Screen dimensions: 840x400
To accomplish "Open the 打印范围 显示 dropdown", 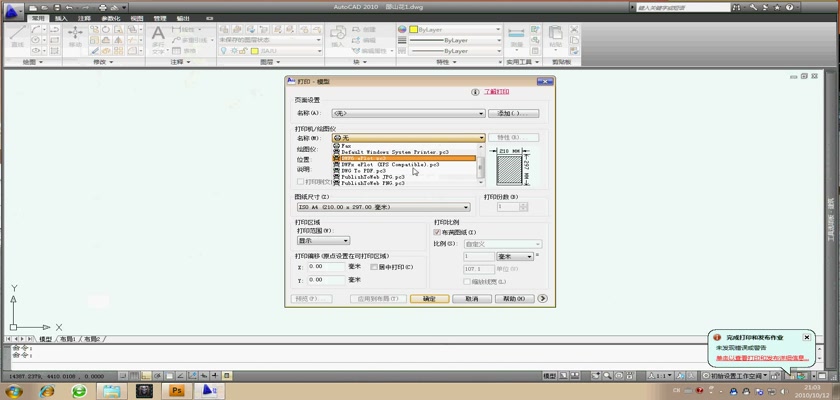I will click(x=323, y=241).
